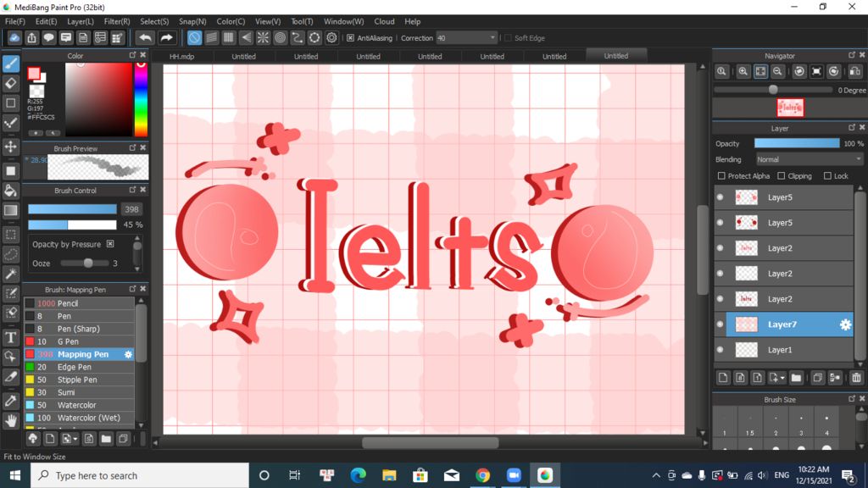Enable the Clipping checkbox
This screenshot has height=488, width=868.
[x=781, y=176]
